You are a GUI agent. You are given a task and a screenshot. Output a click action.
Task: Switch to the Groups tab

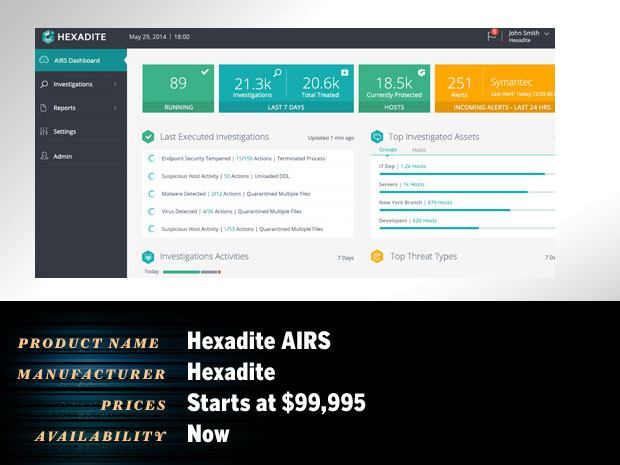[x=388, y=149]
